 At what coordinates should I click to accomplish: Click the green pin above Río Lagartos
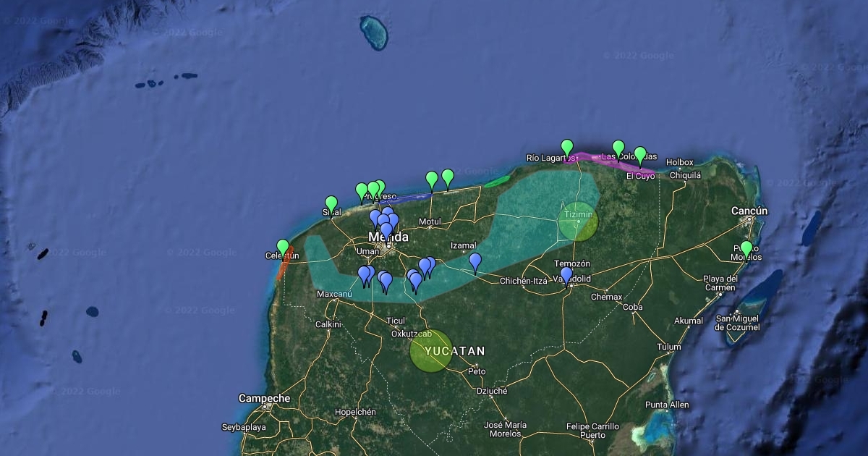click(567, 147)
